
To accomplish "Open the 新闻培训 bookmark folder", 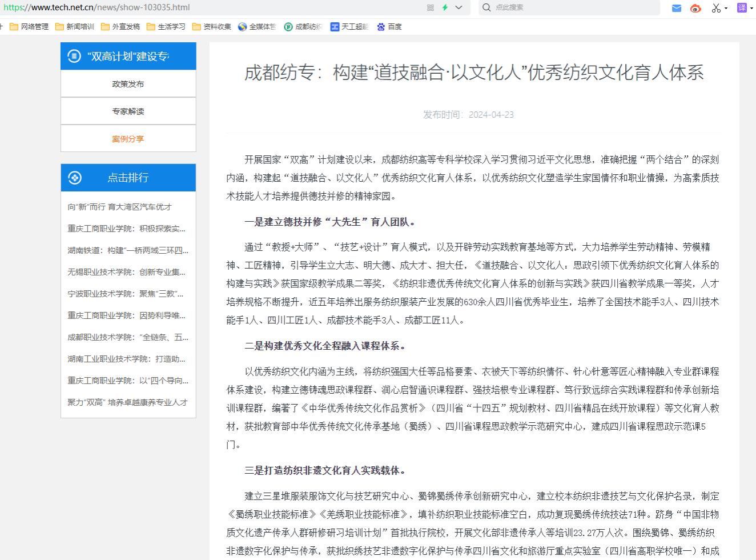I will (x=75, y=27).
